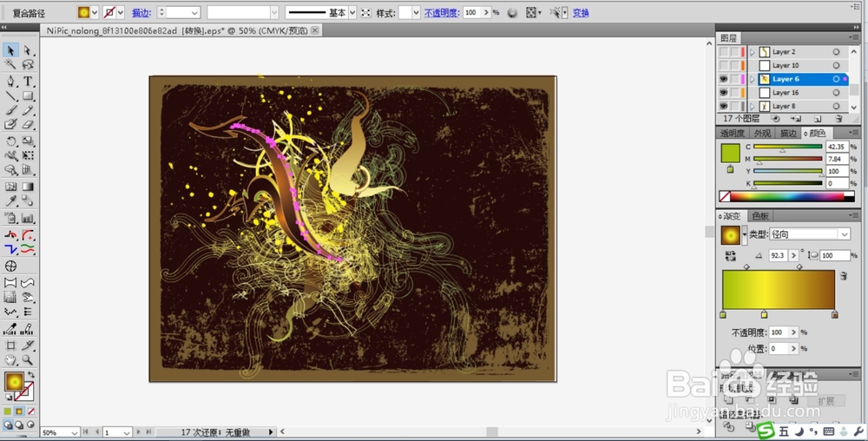Hide Layer 16 with its eye icon

pos(723,92)
